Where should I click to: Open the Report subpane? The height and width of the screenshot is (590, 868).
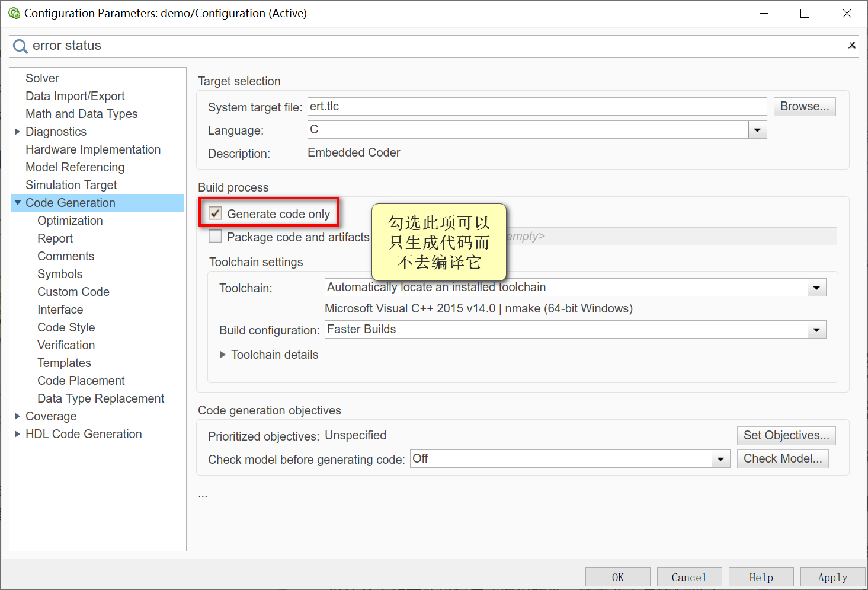pyautogui.click(x=55, y=238)
